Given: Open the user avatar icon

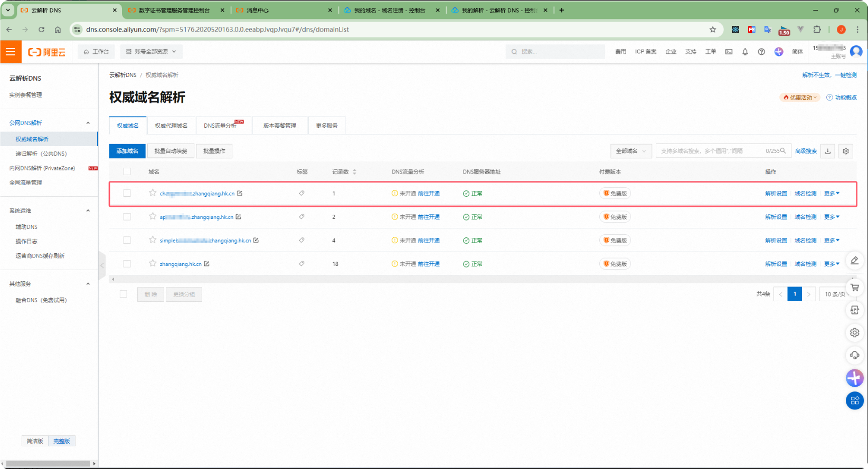Looking at the screenshot, I should [x=856, y=51].
